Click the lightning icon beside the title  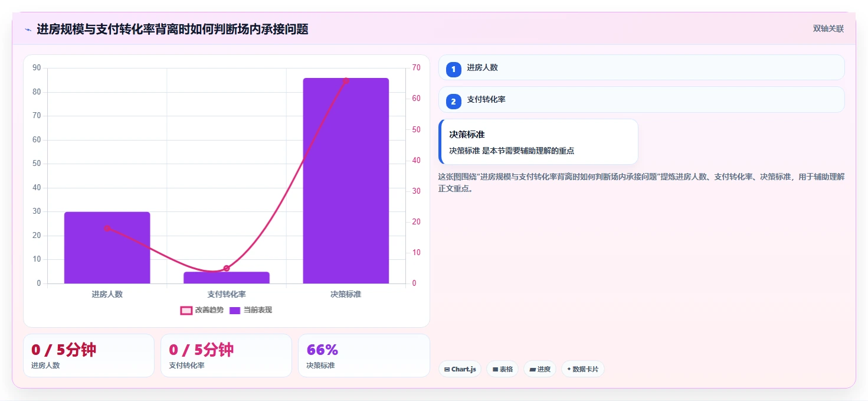28,30
